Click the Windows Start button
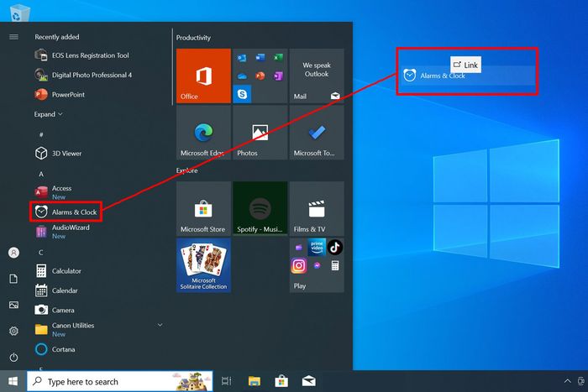Viewport: 588px width, 392px height. [13, 381]
